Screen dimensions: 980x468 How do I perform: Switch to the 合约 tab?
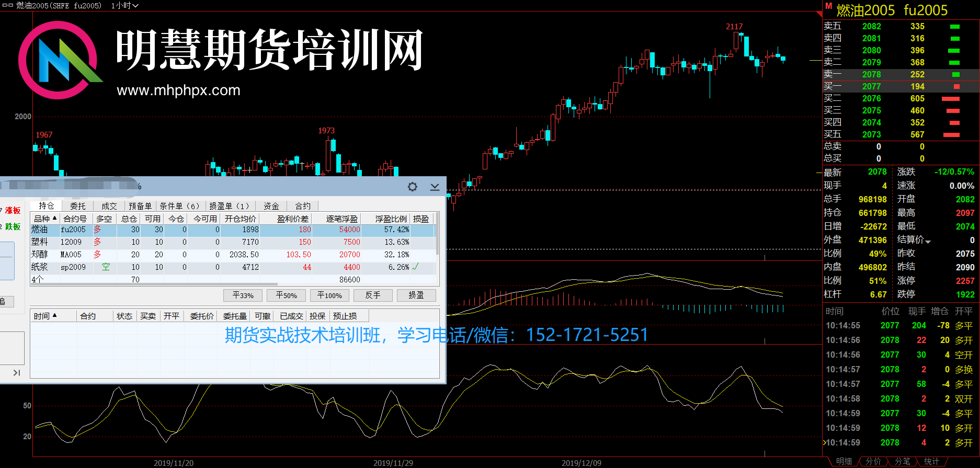[x=303, y=206]
